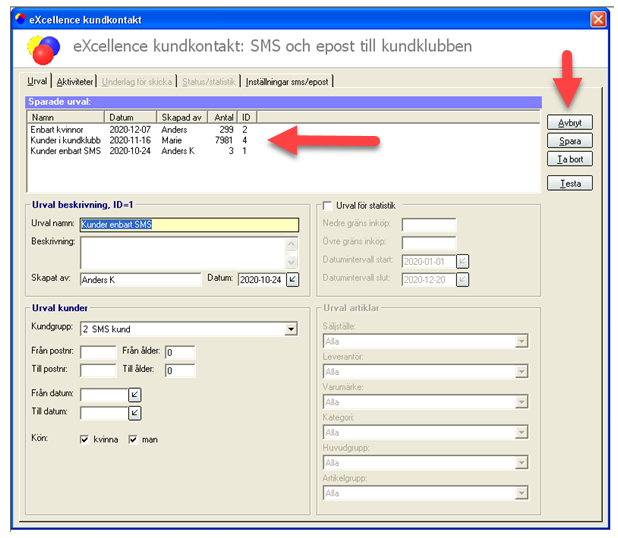
Task: Click Beskrivning scrollbar up arrow
Action: [291, 244]
